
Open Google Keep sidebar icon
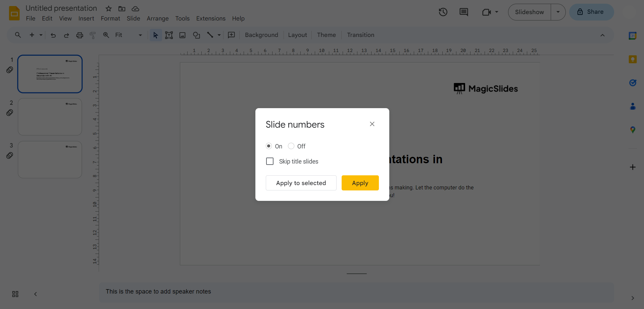click(x=632, y=59)
